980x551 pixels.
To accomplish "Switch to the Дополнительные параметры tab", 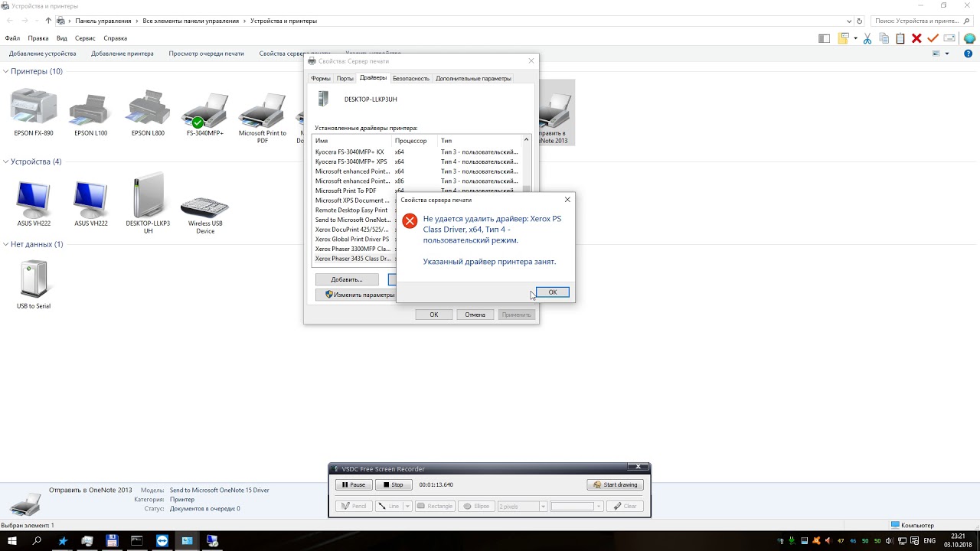I will [473, 78].
